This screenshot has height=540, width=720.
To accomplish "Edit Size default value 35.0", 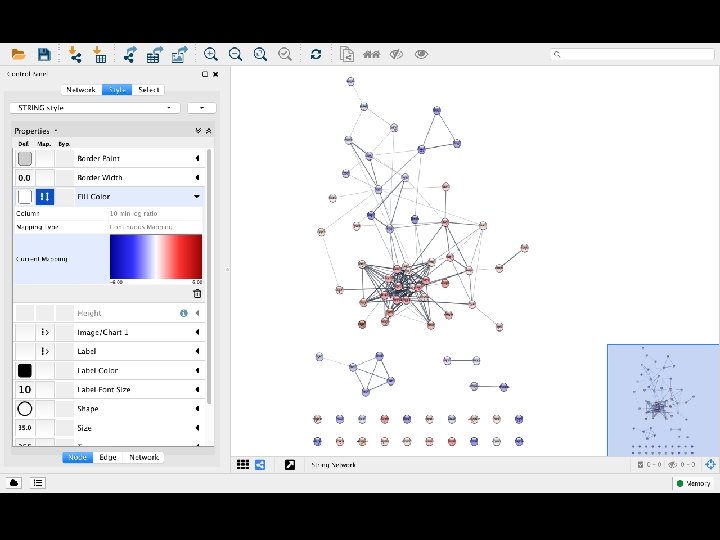I will [x=25, y=428].
